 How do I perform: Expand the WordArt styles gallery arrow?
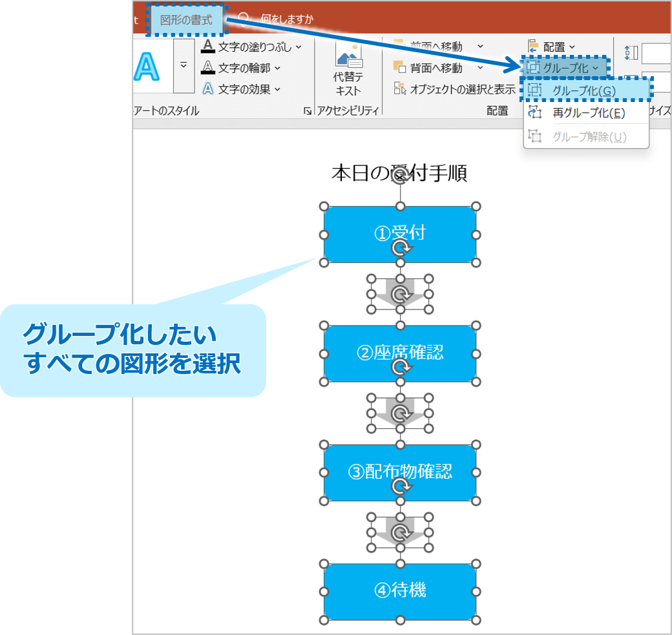[x=184, y=66]
